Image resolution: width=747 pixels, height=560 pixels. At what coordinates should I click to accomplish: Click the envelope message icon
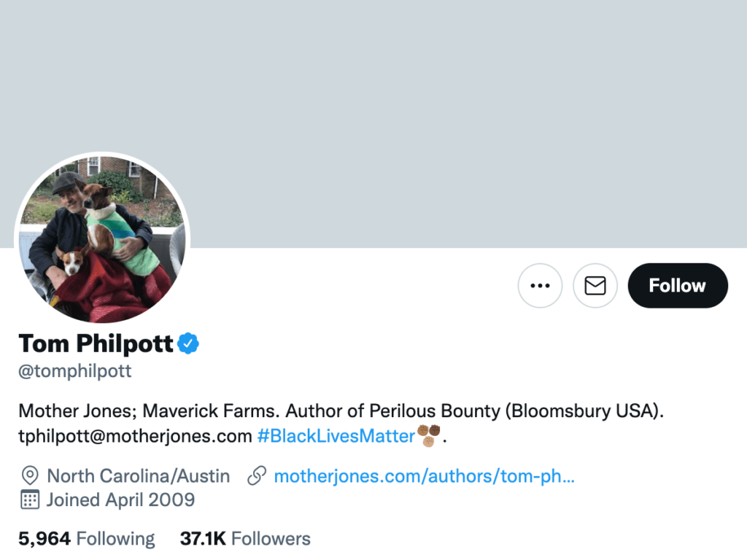tap(595, 286)
